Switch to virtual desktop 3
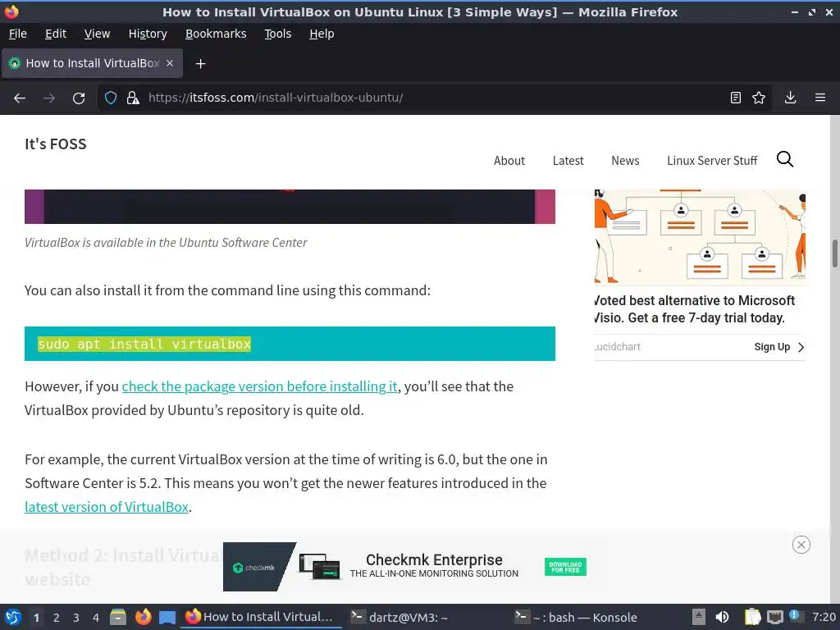 click(x=76, y=618)
